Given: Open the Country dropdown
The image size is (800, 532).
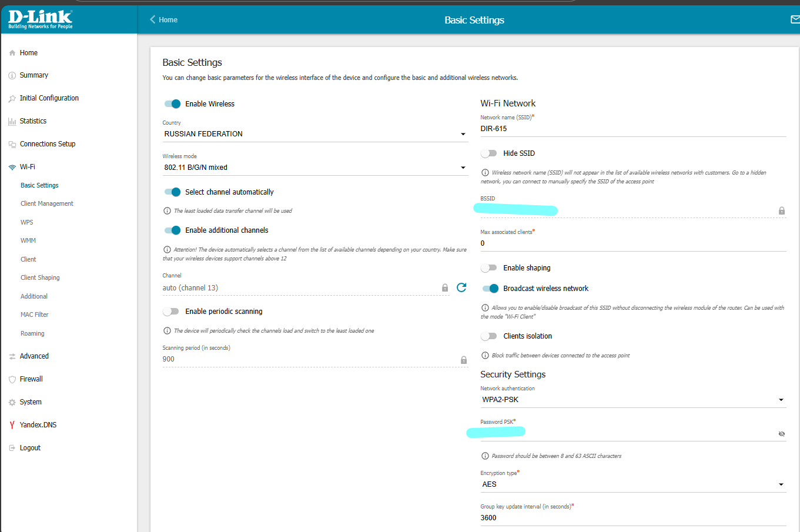Looking at the screenshot, I should (314, 134).
